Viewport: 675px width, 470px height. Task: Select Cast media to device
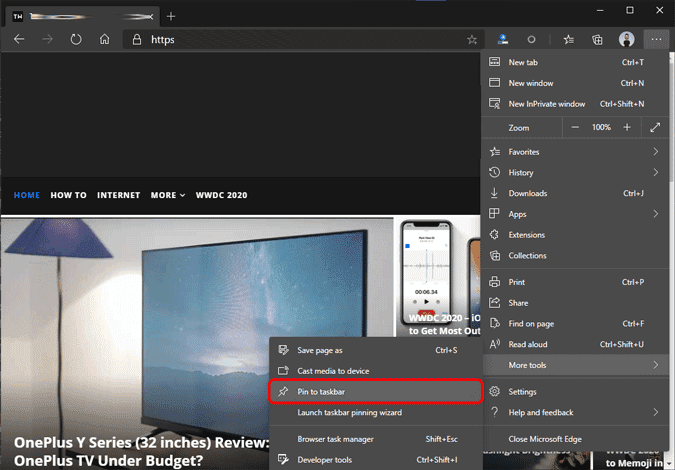coord(375,371)
